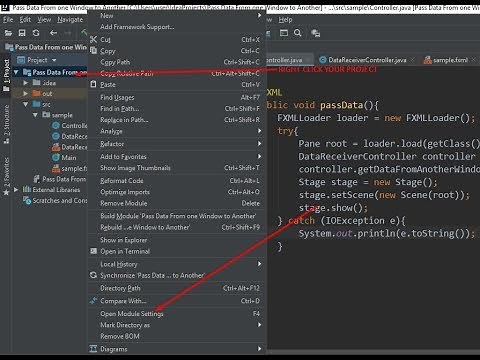
Task: Select the .idea folder in project tree
Action: coord(44,83)
